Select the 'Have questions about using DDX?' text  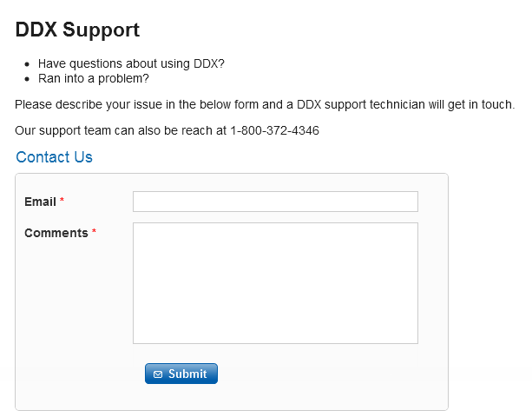[131, 63]
